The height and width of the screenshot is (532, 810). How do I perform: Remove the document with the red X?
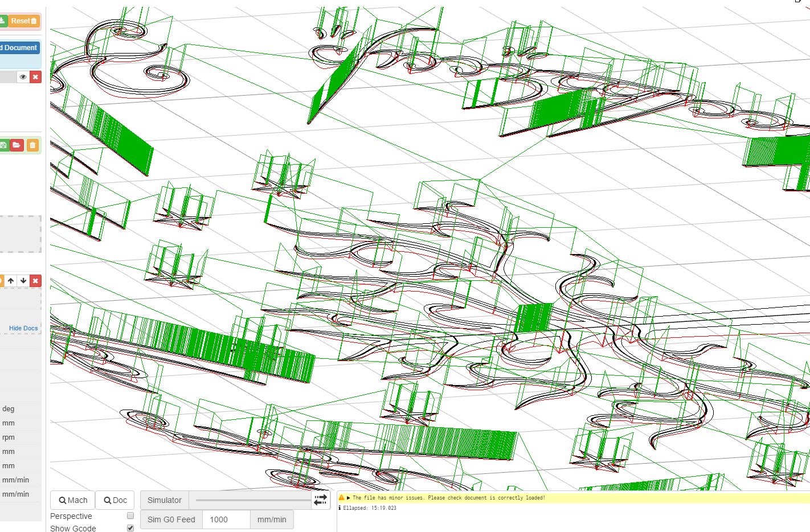click(x=35, y=77)
